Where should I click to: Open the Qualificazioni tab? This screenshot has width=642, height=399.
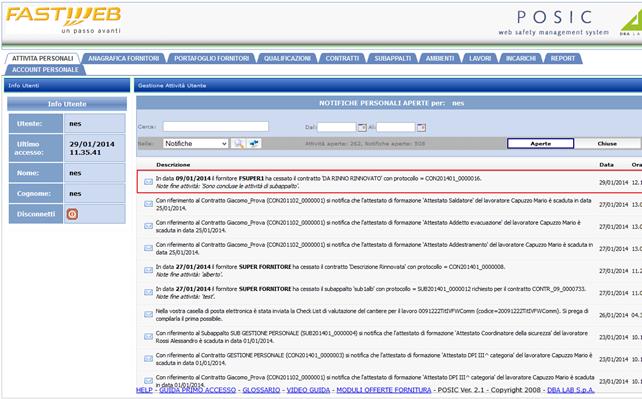pyautogui.click(x=287, y=59)
